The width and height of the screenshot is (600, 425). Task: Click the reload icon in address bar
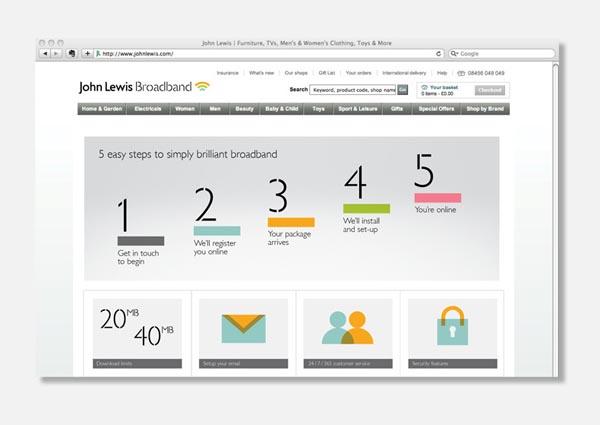coord(439,54)
